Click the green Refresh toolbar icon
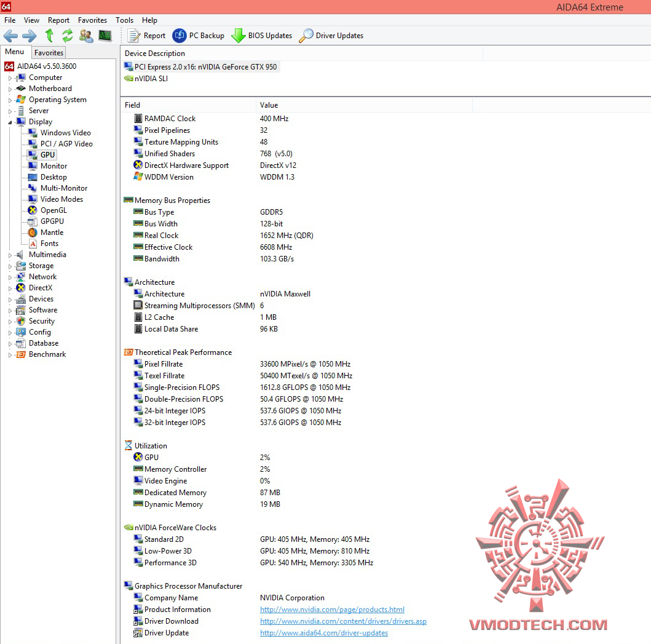The width and height of the screenshot is (651, 644). point(67,36)
